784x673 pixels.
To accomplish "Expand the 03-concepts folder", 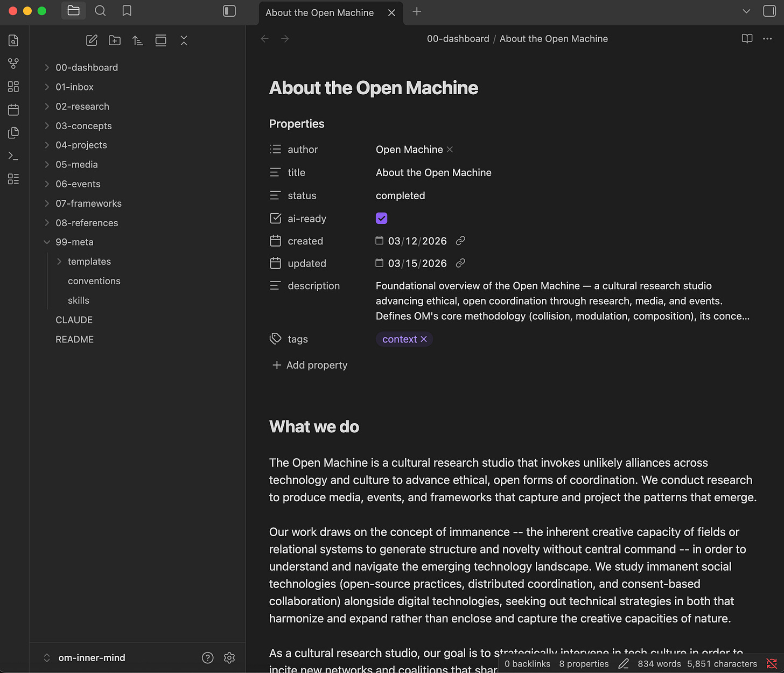I will 47,125.
